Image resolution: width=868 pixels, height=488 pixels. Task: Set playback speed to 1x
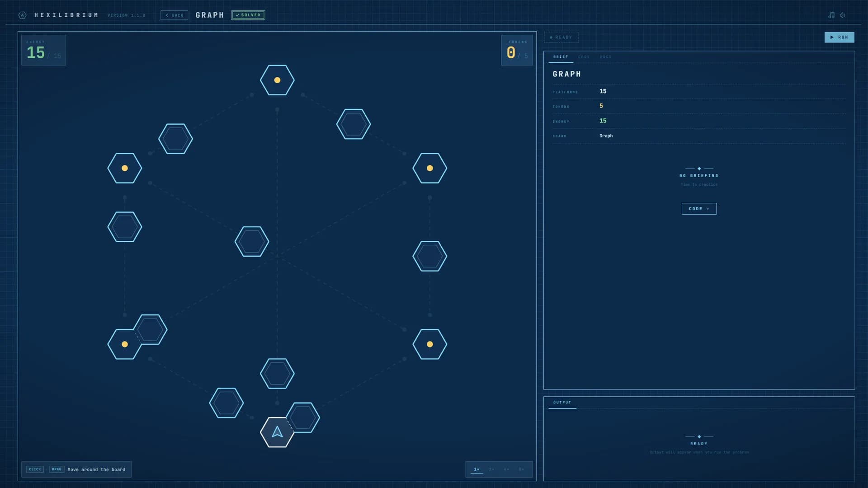pos(476,469)
